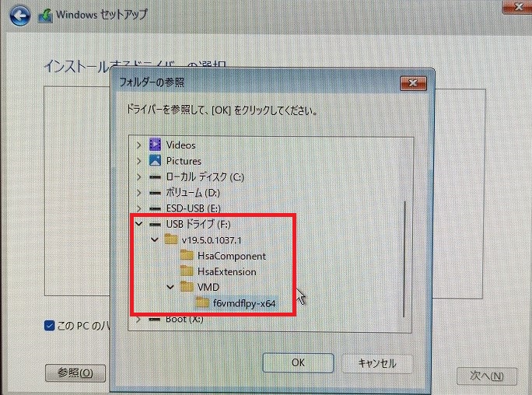
Task: Select the 'Videos' label in tree
Action: [x=181, y=145]
